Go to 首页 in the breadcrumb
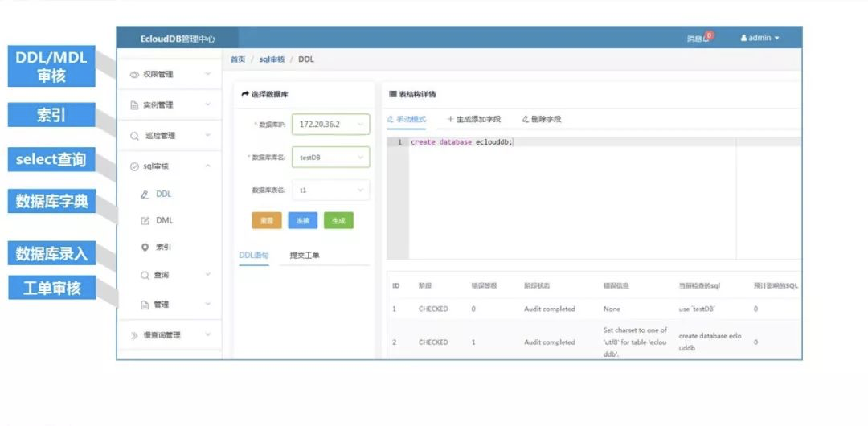This screenshot has height=426, width=868. (238, 59)
